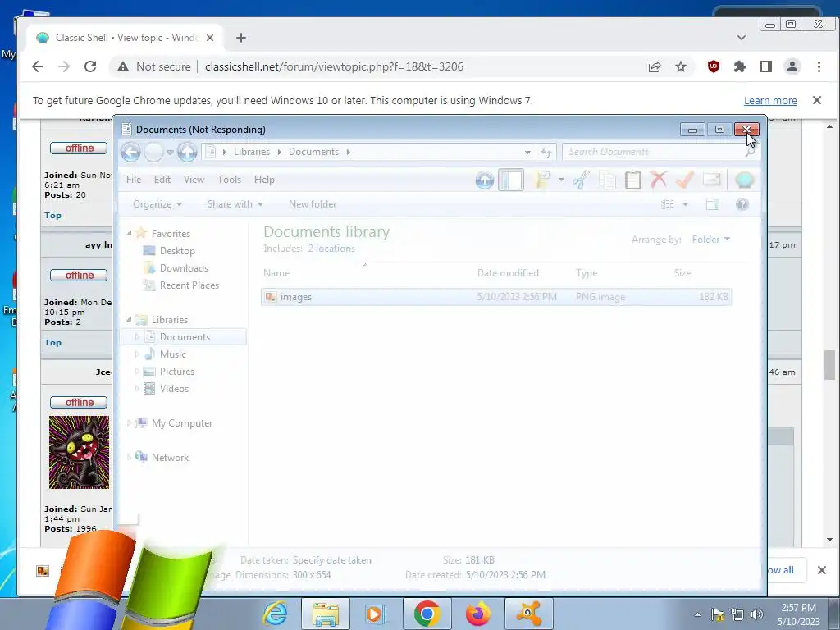Image resolution: width=840 pixels, height=630 pixels.
Task: Click the orange checkmark Properties icon
Action: [x=685, y=180]
